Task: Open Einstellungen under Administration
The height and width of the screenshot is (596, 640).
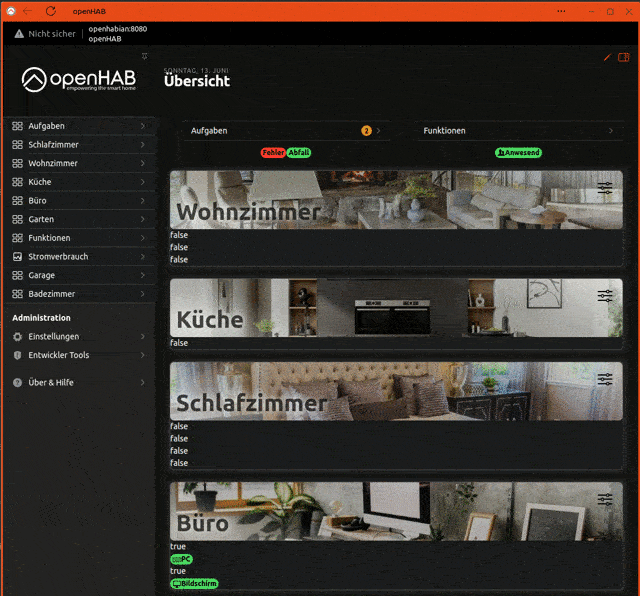Action: [80, 336]
